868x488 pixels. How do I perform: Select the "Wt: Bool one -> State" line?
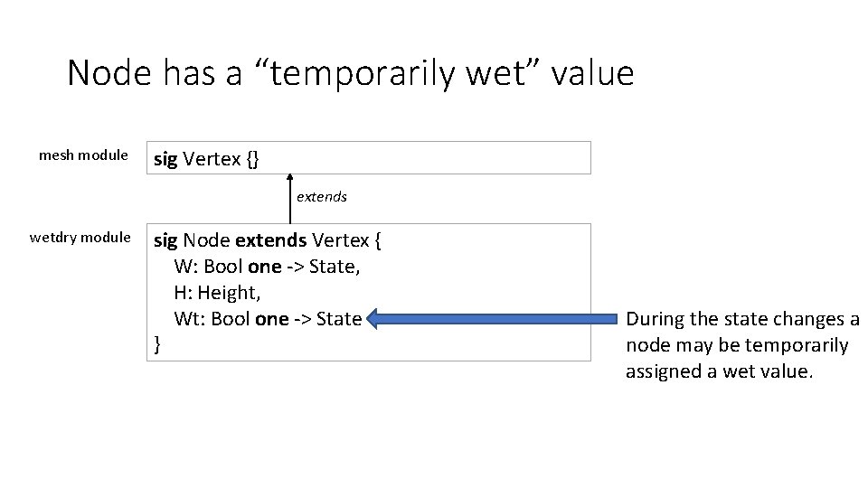(268, 319)
